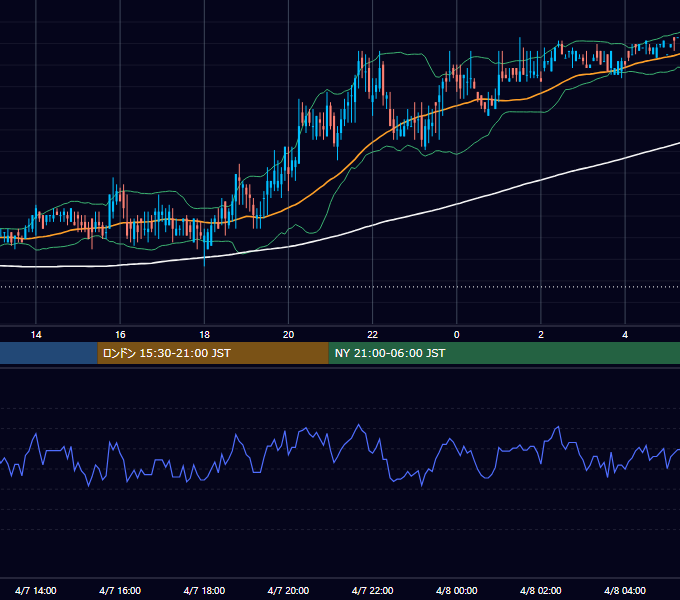Click the '4/7 14:00' date label

coord(36,590)
